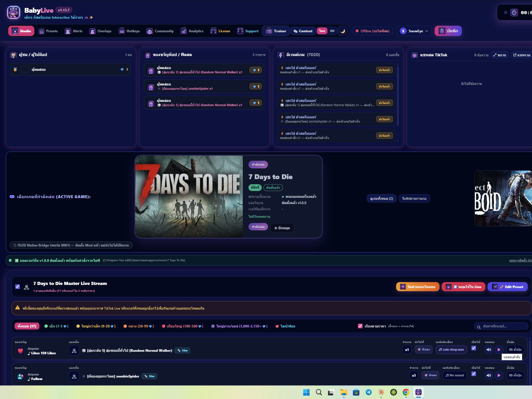This screenshot has height=399, width=532.
Task: Change quantity x1 in Random Normal Walker row
Action: 407,349
